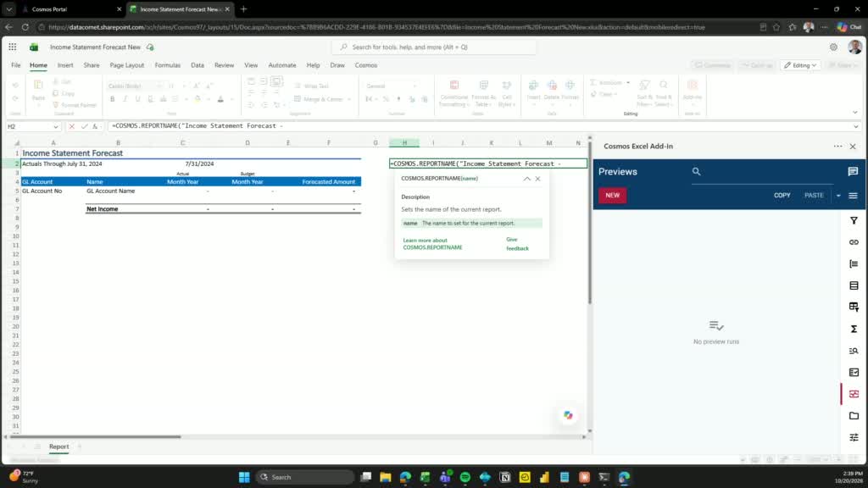Open the File menu
Viewport: 868px width, 488px height.
pyautogui.click(x=15, y=65)
